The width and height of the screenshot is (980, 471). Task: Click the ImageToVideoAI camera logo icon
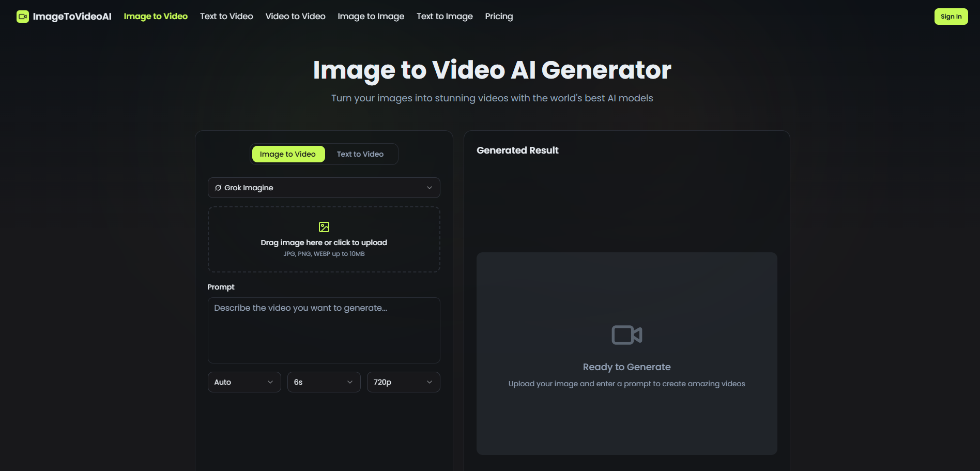(x=23, y=16)
